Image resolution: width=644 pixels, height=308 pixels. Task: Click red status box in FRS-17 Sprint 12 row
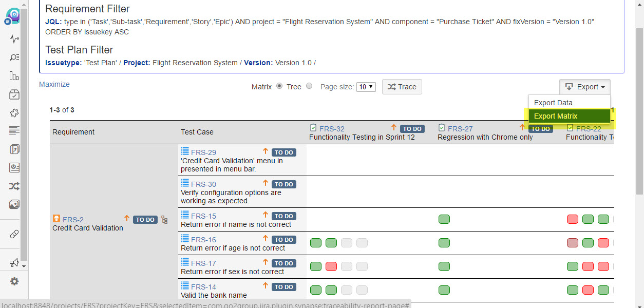[331, 266]
